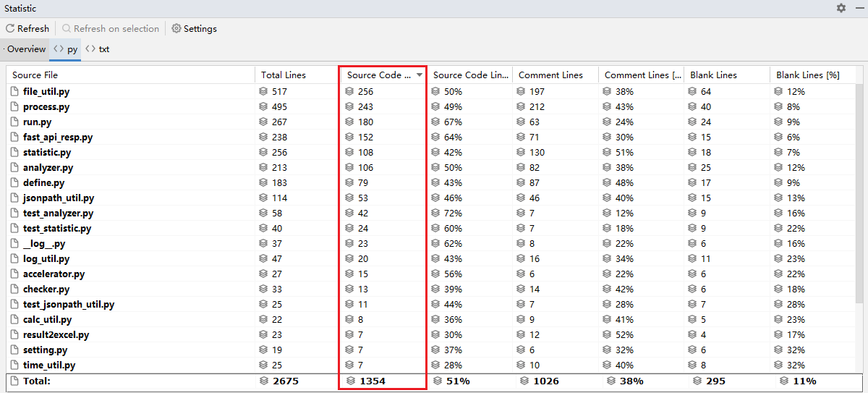Click the lines icon beside 517 total lines
The width and height of the screenshot is (868, 393).
(264, 92)
